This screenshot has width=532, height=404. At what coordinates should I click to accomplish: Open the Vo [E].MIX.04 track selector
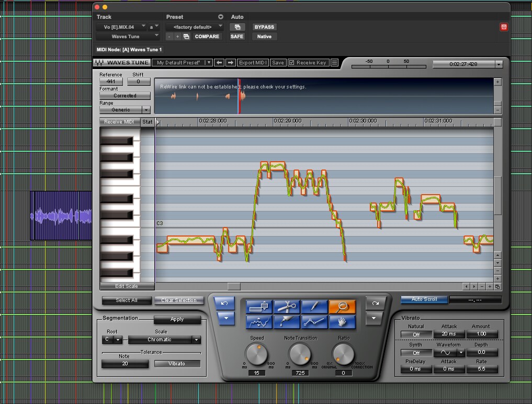click(x=121, y=27)
